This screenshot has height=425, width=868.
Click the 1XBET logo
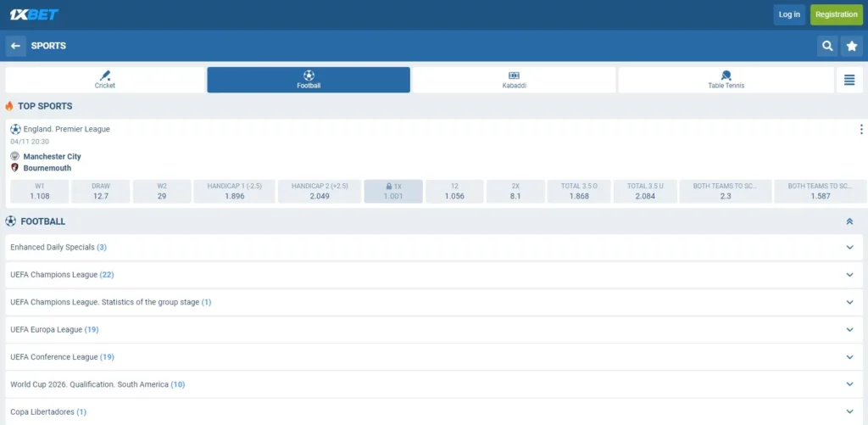click(34, 14)
